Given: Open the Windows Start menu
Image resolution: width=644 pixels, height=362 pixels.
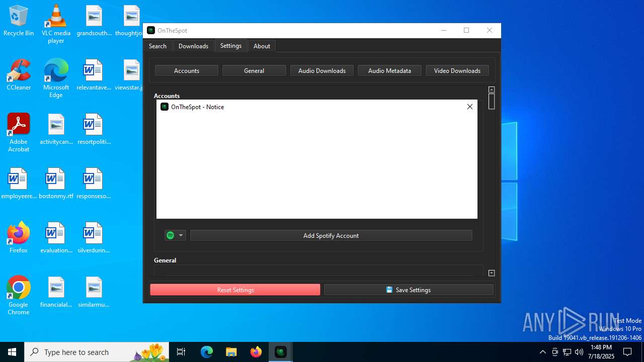Looking at the screenshot, I should 12,352.
